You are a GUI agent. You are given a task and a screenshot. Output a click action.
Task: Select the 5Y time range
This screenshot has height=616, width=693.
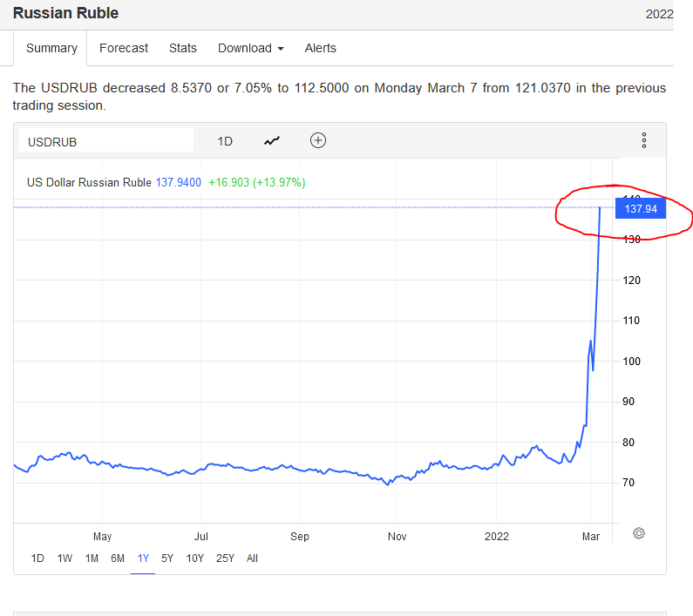167,558
